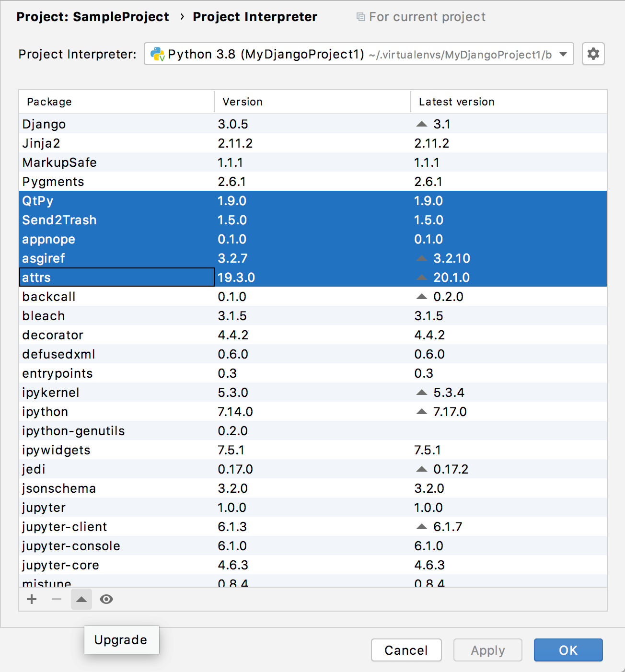Click the Python logo in the interpreter selector
This screenshot has height=672, width=625.
pos(158,54)
